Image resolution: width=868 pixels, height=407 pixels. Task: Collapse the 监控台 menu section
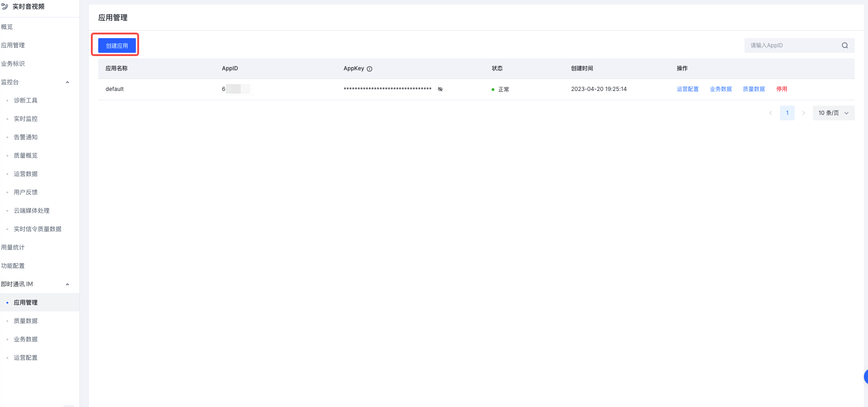tap(67, 82)
